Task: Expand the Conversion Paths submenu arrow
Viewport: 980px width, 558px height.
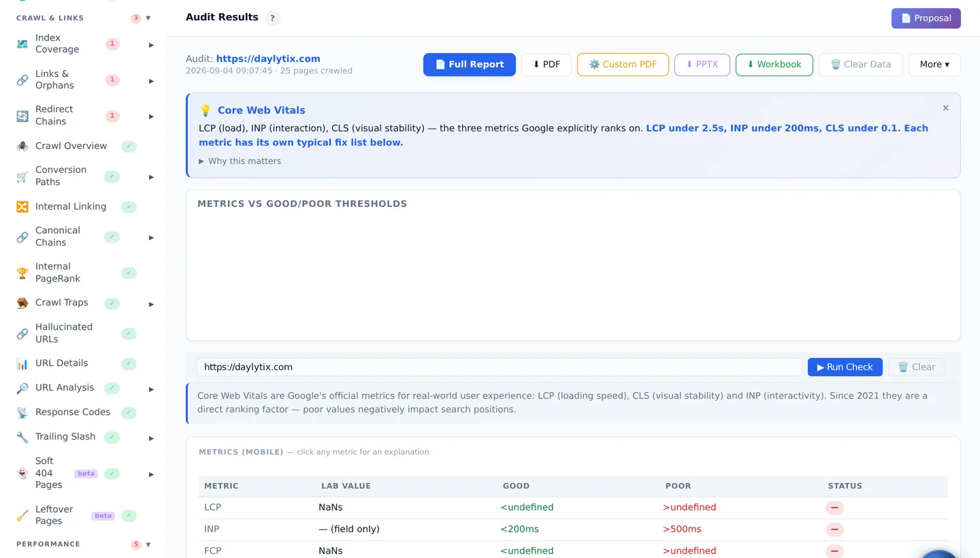Action: click(151, 177)
